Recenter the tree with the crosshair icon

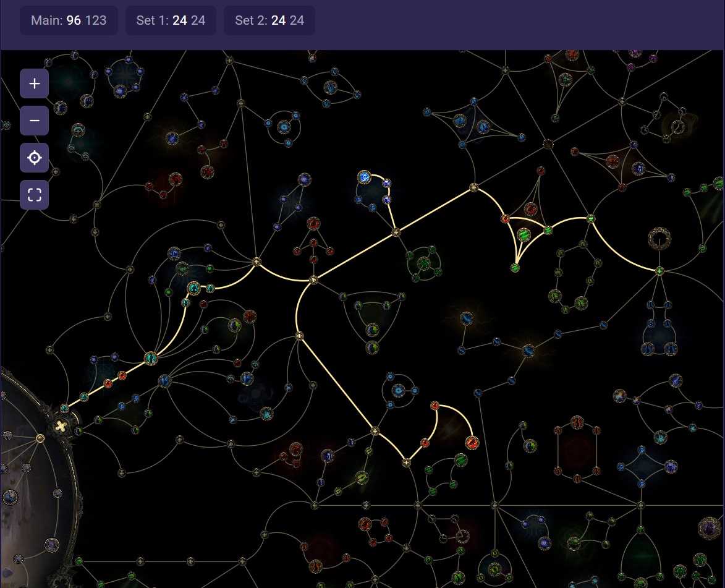[35, 158]
